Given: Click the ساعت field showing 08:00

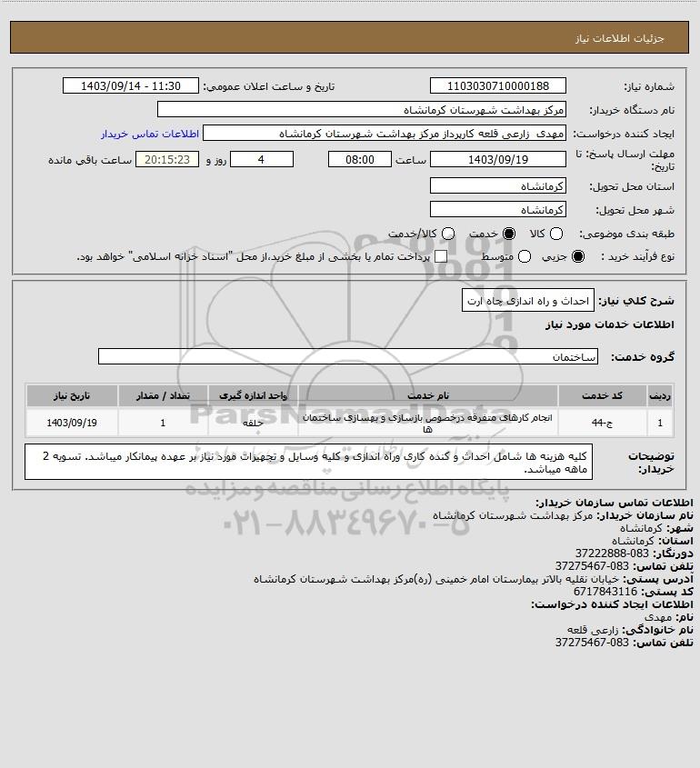Looking at the screenshot, I should 360,159.
